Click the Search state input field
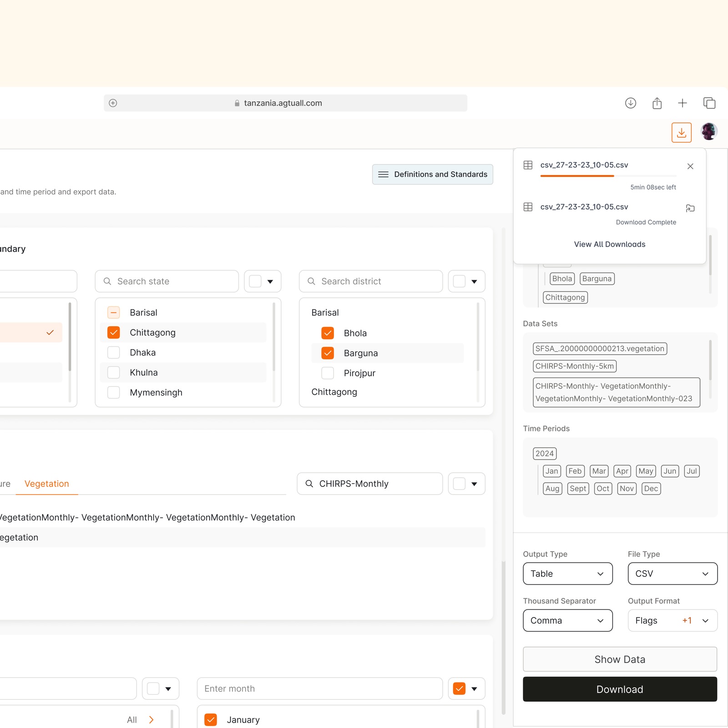The width and height of the screenshot is (728, 728). 167,281
